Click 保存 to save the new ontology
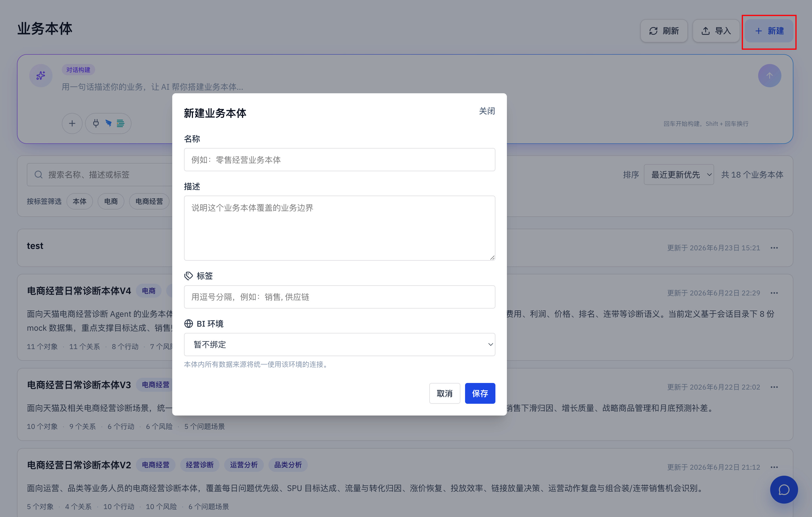 (x=480, y=393)
